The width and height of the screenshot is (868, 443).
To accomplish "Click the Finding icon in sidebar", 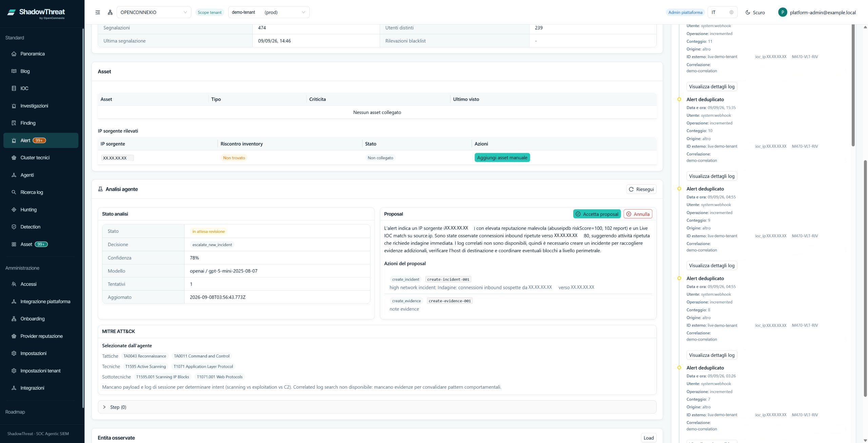I will point(14,123).
